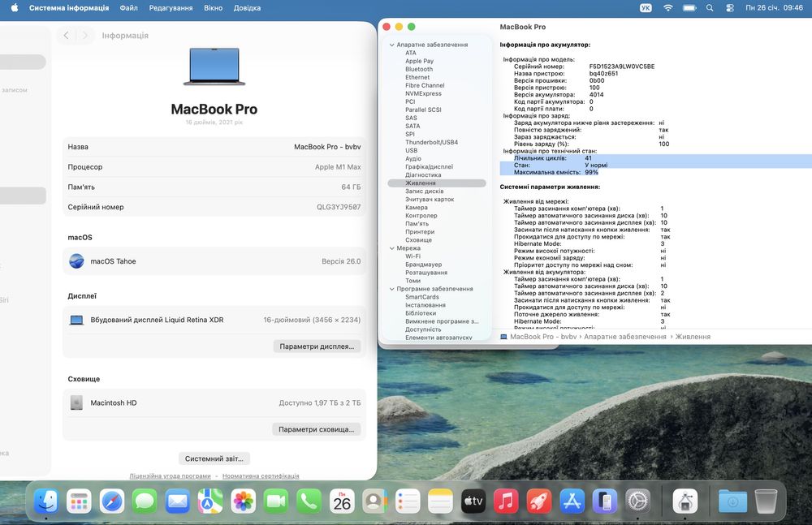Open Messages app in the Dock
This screenshot has height=525, width=812.
coord(145,501)
